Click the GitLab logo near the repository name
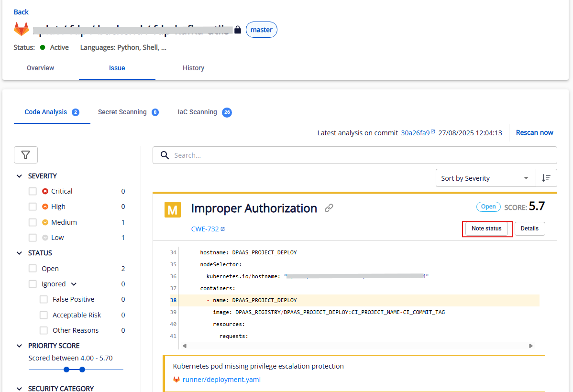Viewport: 573px width, 392px height. pos(21,29)
